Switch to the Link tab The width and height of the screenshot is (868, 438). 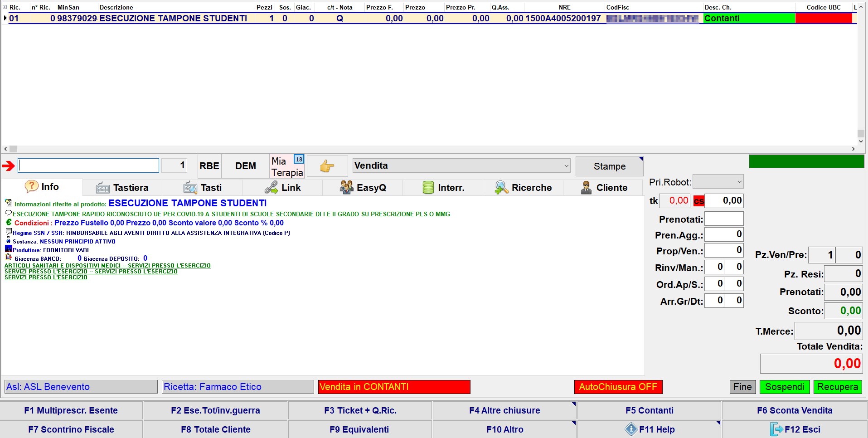click(x=283, y=188)
